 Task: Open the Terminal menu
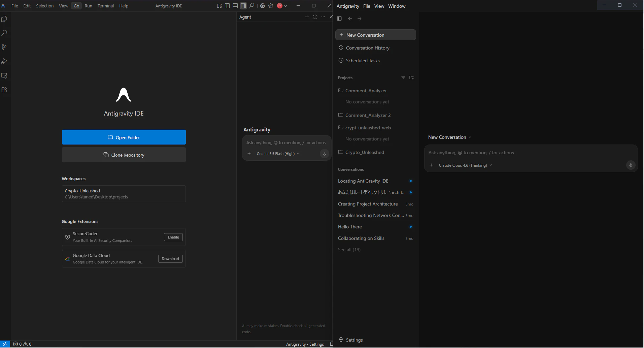[106, 6]
